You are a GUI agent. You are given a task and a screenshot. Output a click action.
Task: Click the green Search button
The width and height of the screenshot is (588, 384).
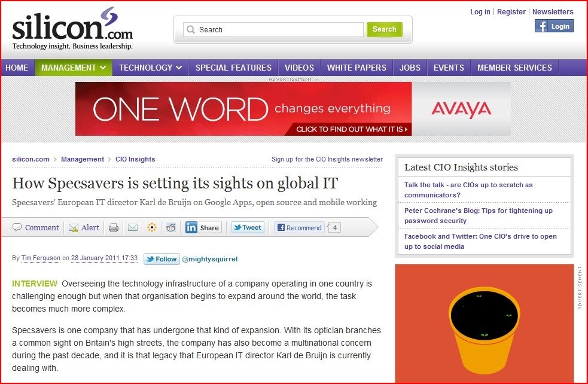(385, 29)
